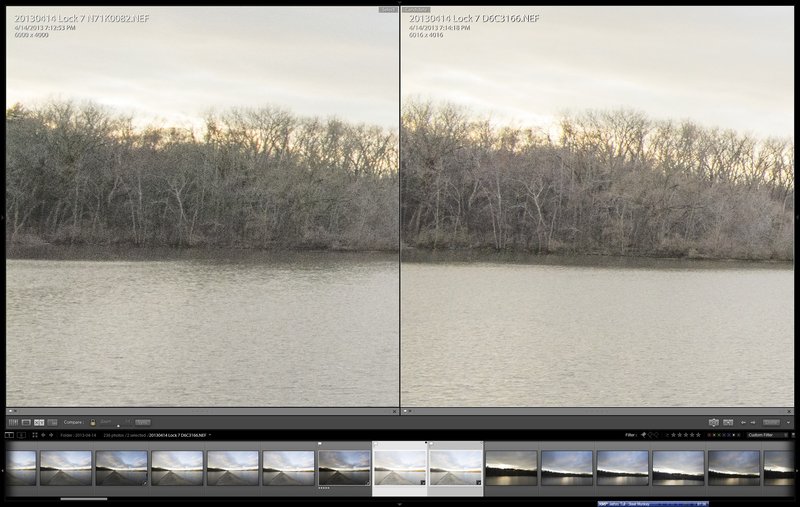Image resolution: width=800 pixels, height=507 pixels.
Task: Expand the left panel edge arrow
Action: click(x=2, y=218)
